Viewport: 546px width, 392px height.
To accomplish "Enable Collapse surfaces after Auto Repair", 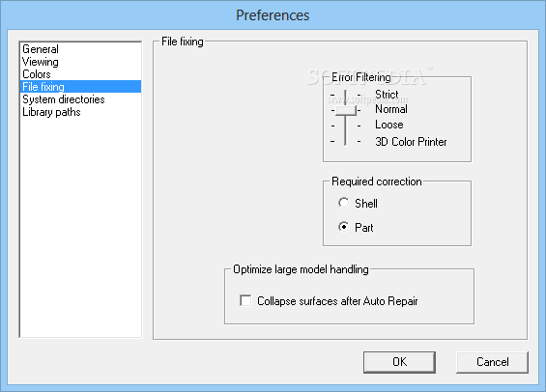I will [245, 300].
